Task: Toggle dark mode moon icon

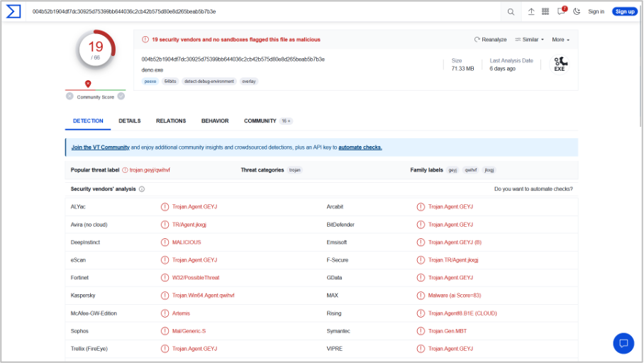Action: (577, 11)
